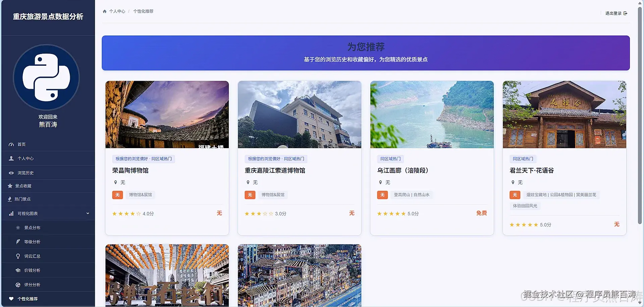Click the 退出登录 logout link
644x307 pixels.
pyautogui.click(x=613, y=13)
